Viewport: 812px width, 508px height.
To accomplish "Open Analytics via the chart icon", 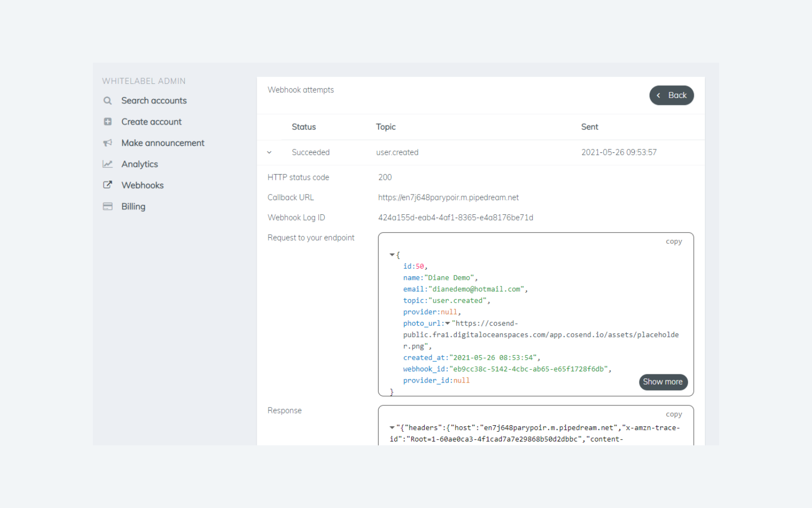I will click(x=107, y=164).
